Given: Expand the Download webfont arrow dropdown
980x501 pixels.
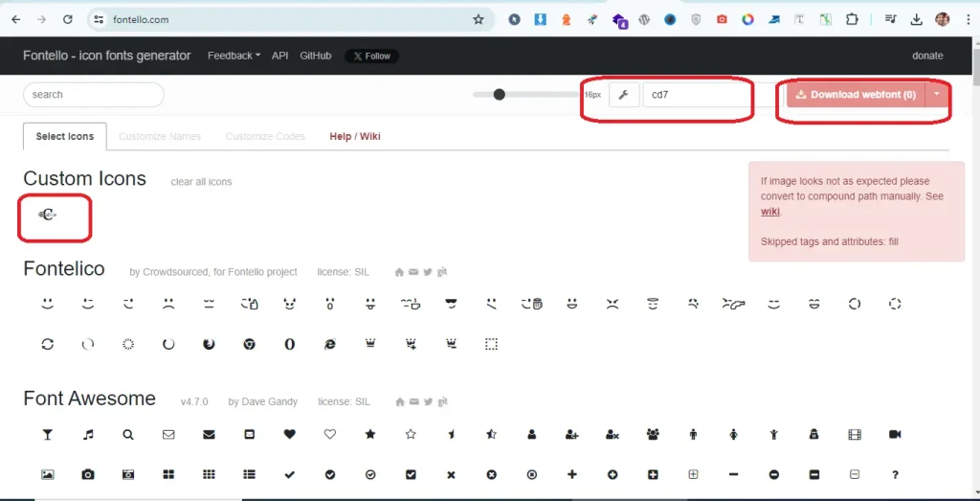Looking at the screenshot, I should 936,95.
